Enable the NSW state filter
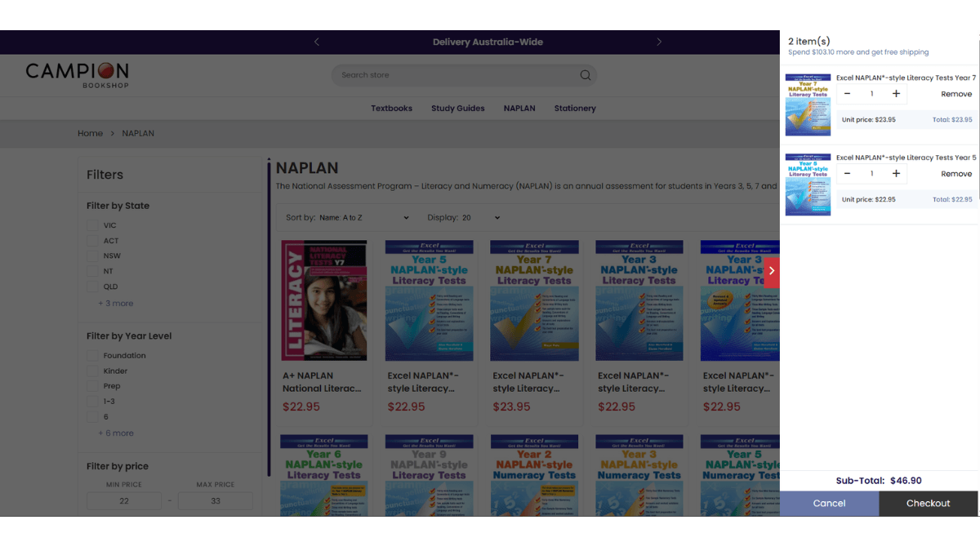Screen dimensions: 980x551 [93, 256]
